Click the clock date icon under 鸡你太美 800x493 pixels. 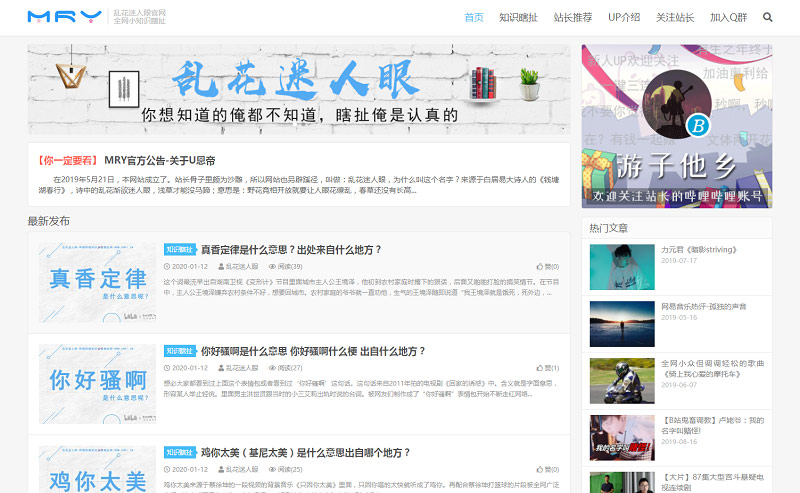pyautogui.click(x=168, y=469)
